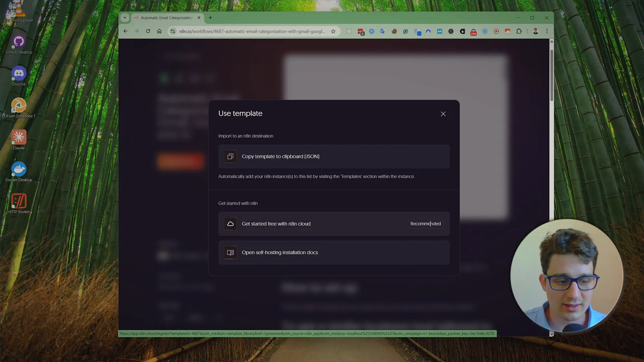
Task: Open GitHub Desktop from desktop
Action: click(19, 45)
